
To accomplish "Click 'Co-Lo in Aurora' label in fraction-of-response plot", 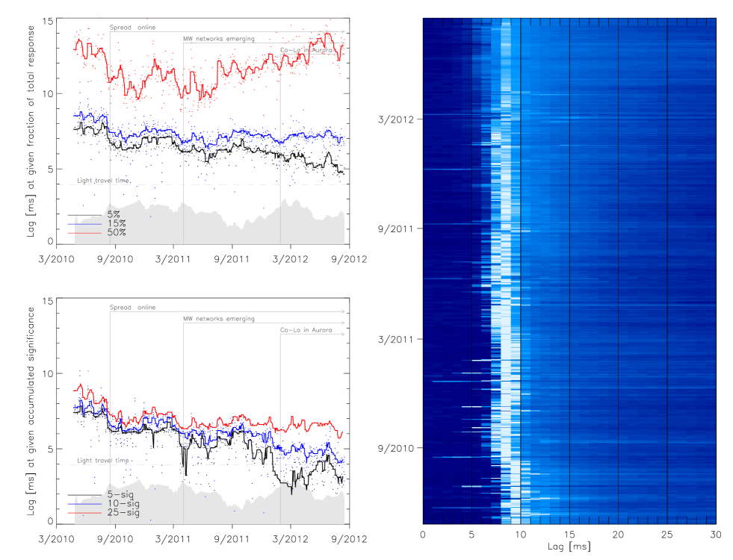I will coord(306,50).
